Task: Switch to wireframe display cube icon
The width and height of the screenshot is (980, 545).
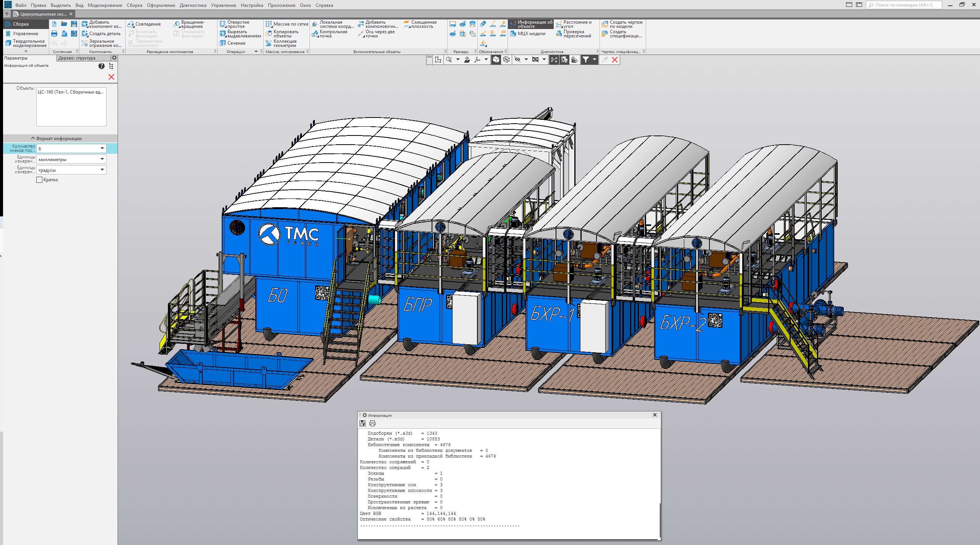Action: point(506,60)
